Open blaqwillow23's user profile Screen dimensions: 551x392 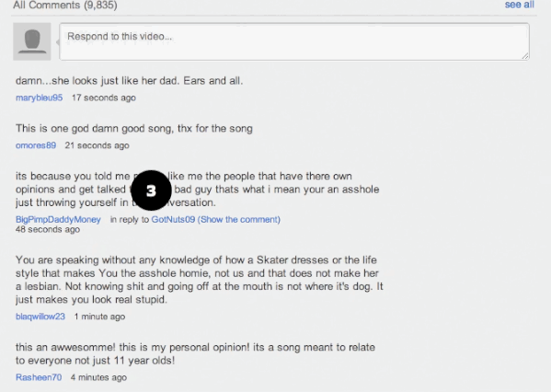click(40, 317)
